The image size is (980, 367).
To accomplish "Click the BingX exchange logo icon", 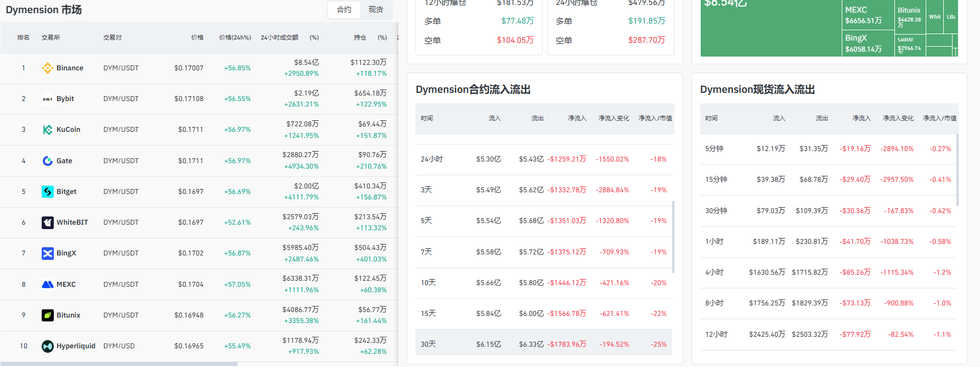I will (x=48, y=253).
